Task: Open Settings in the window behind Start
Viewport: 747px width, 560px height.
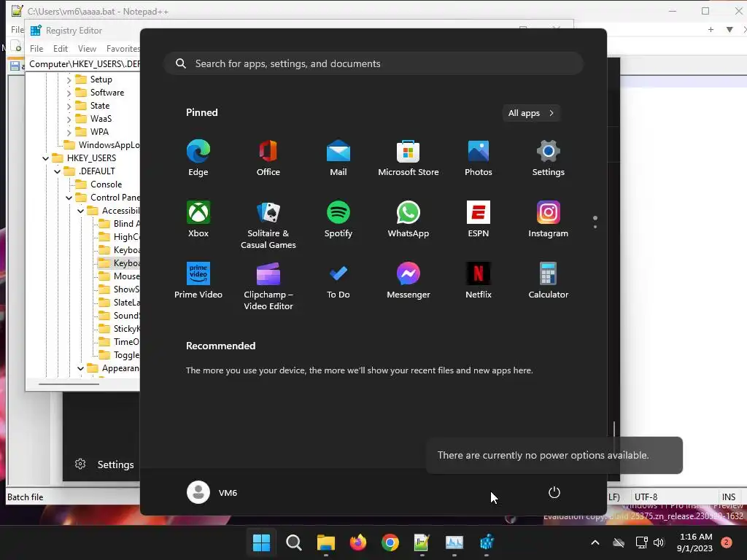Action: pos(104,464)
